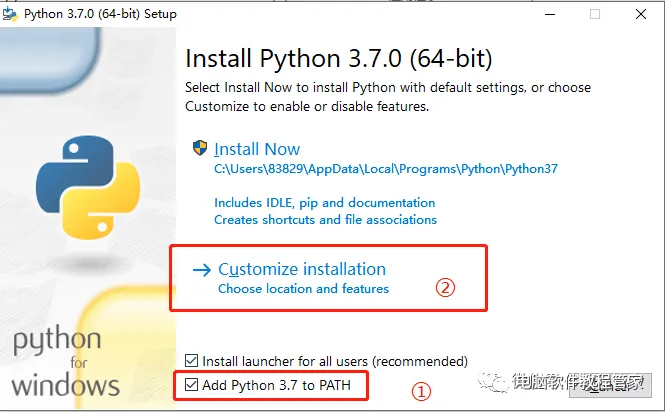Uncheck Install launcher for all users
Screen dimensions: 665x412
pos(192,360)
